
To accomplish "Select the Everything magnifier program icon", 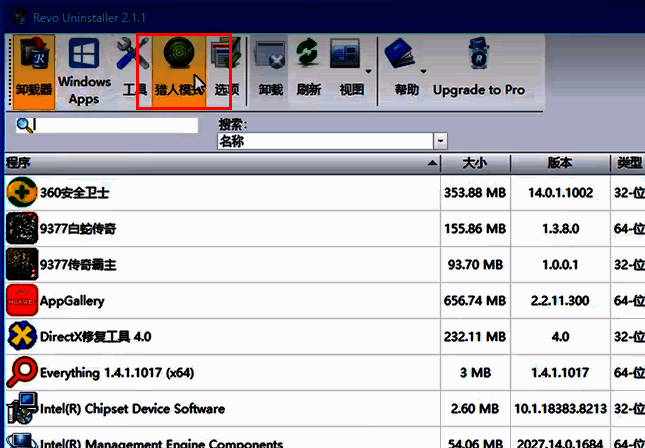I will pos(22,372).
